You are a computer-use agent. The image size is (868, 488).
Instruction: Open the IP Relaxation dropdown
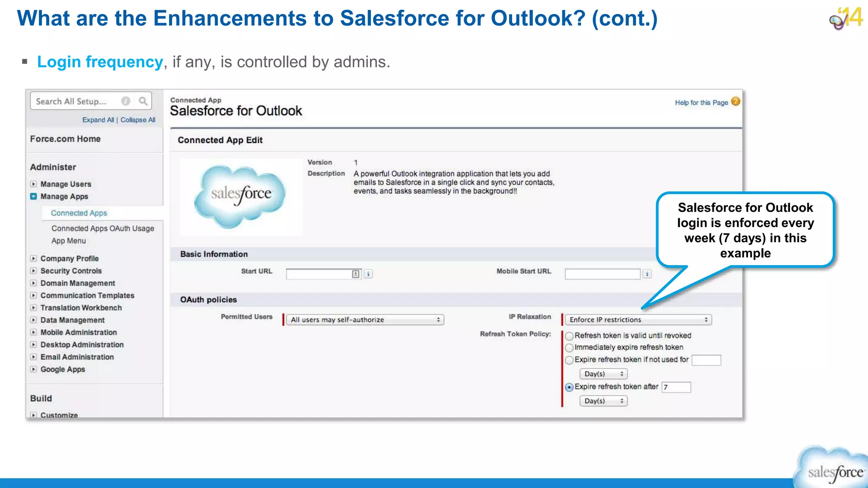[638, 320]
